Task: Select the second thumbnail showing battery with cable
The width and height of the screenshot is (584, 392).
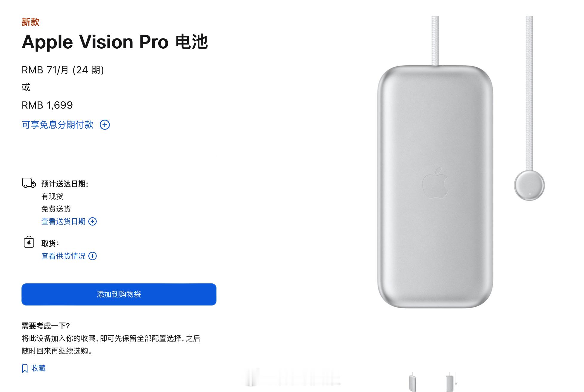Action: 451,382
